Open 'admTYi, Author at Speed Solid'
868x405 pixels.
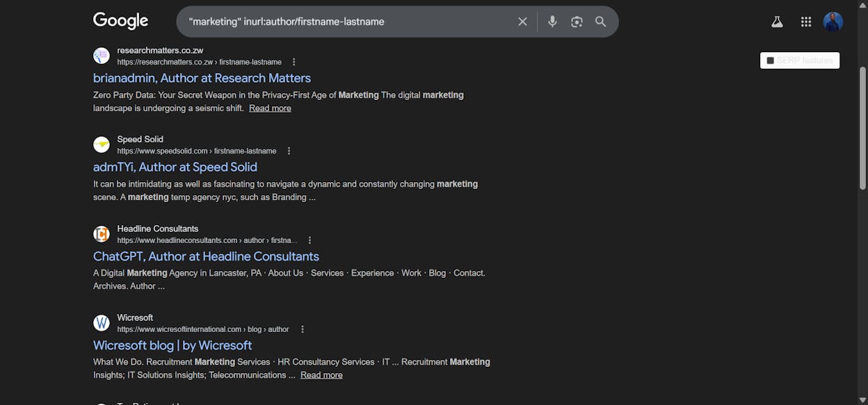175,167
